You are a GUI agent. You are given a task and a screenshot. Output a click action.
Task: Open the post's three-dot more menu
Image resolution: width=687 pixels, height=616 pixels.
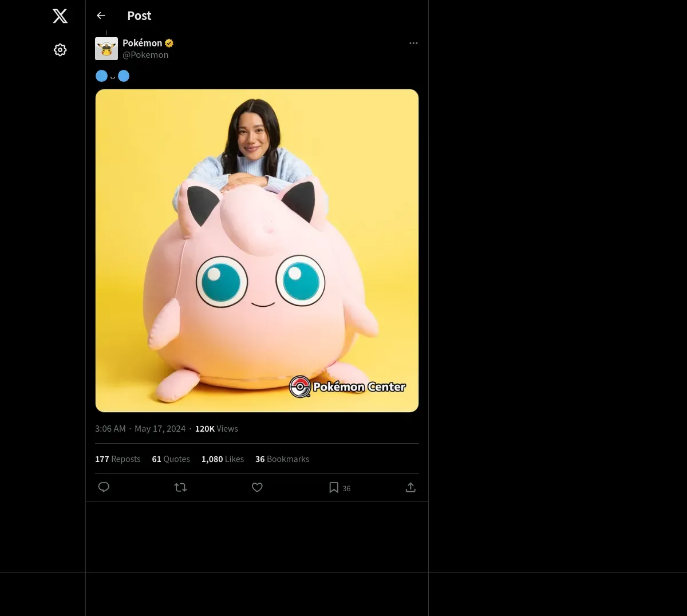tap(413, 43)
